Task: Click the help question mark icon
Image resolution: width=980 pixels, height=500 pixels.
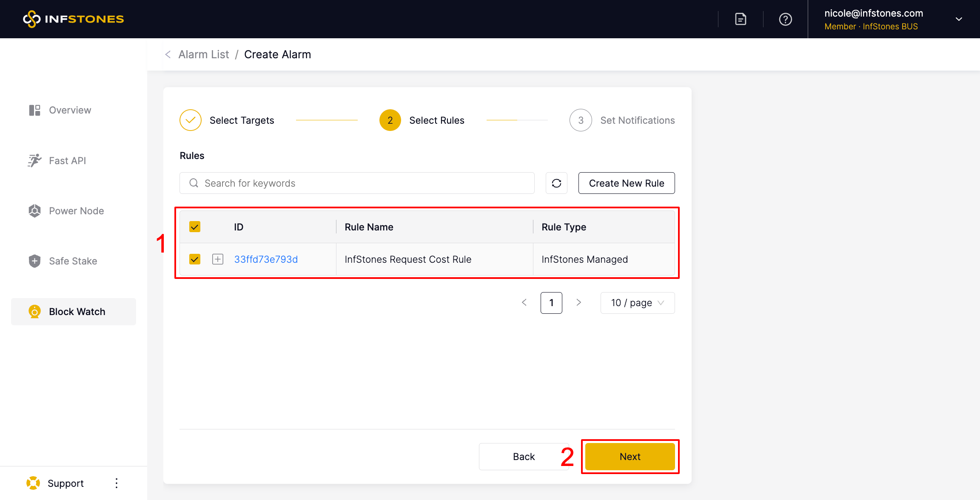Action: [785, 19]
